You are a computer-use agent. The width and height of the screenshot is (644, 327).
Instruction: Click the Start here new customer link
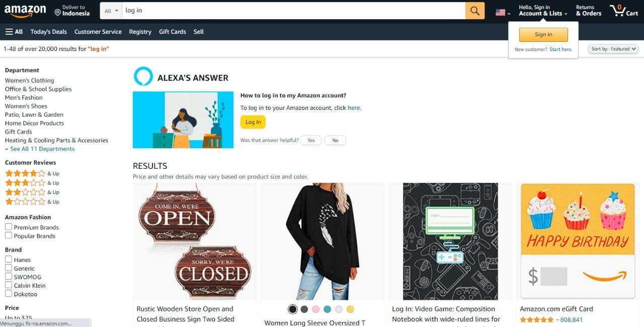(560, 49)
